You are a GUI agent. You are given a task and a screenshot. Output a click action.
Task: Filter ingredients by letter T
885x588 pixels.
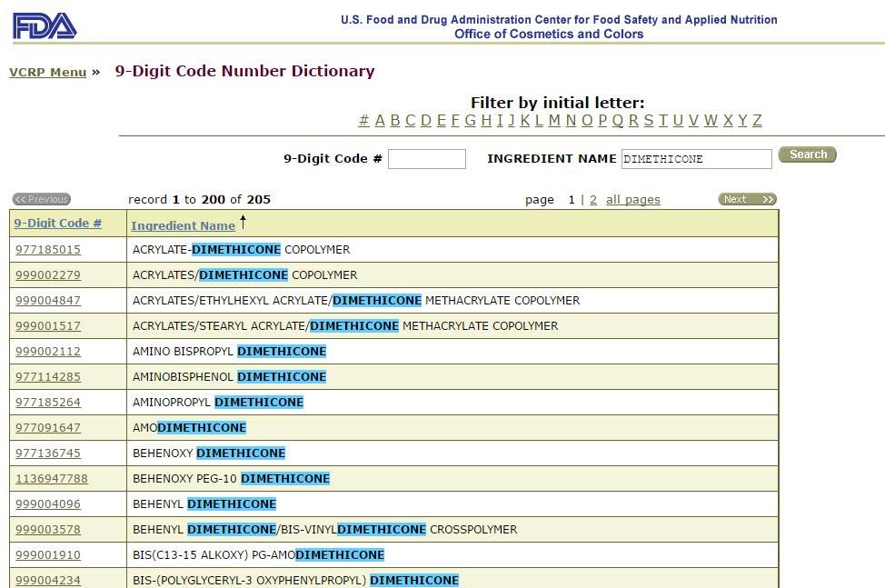663,120
